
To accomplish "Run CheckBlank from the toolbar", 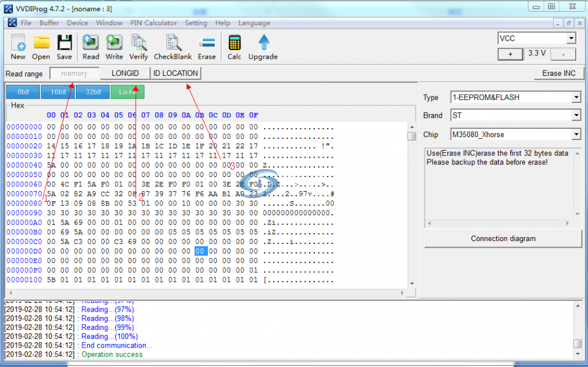I will [x=173, y=47].
